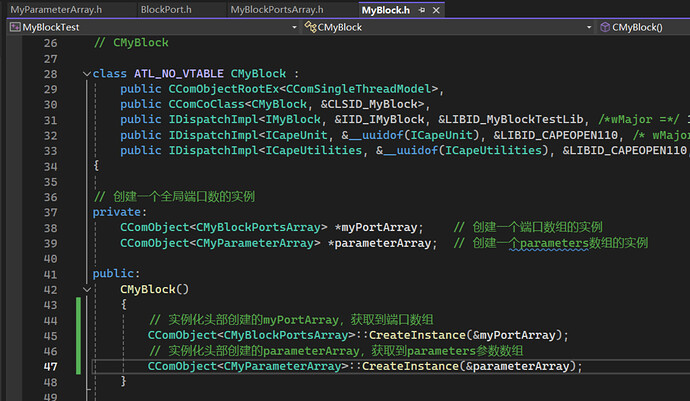Click the // CMyBlock comment on line 26
Viewport: 690px width, 401px height.
[x=131, y=43]
